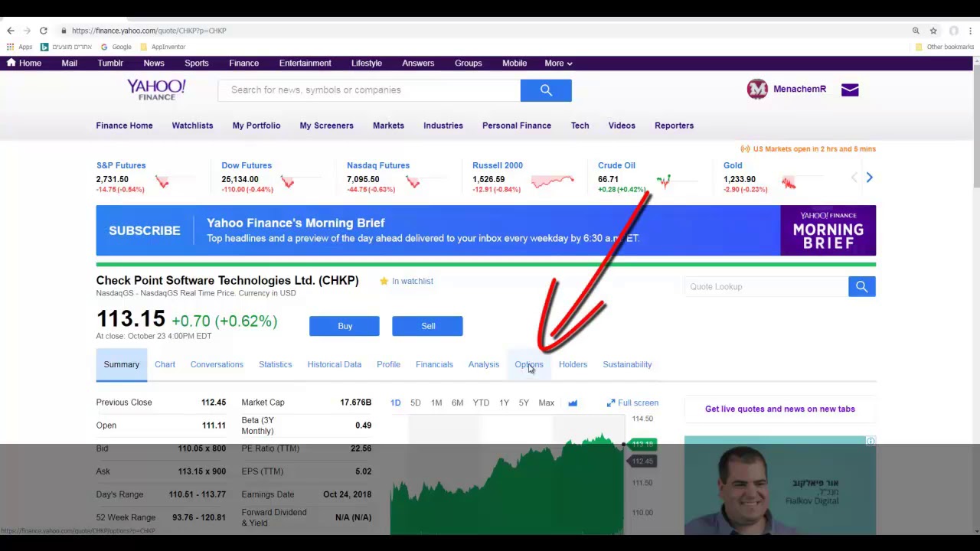Viewport: 980px width, 551px height.
Task: Open MenachemR profile avatar
Action: pos(757,90)
